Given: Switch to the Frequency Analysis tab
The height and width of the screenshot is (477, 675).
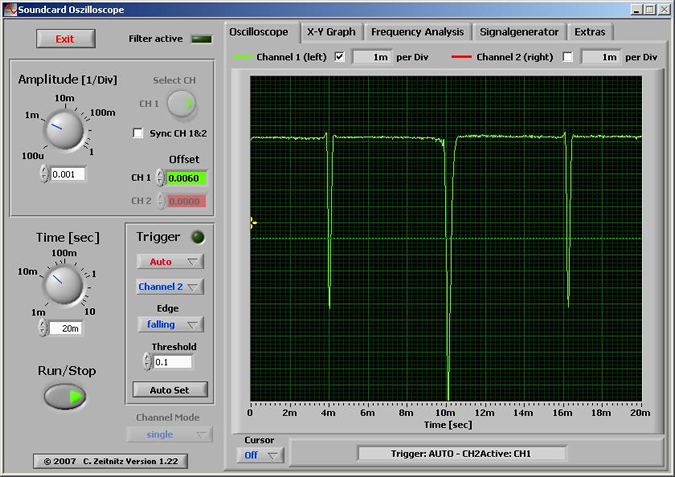Looking at the screenshot, I should pos(417,32).
